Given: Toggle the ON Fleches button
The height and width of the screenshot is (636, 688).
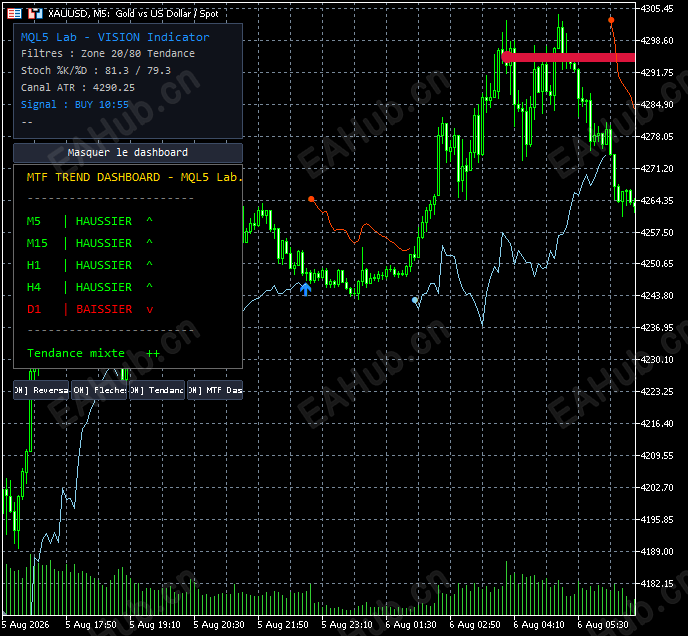Looking at the screenshot, I should [x=99, y=390].
